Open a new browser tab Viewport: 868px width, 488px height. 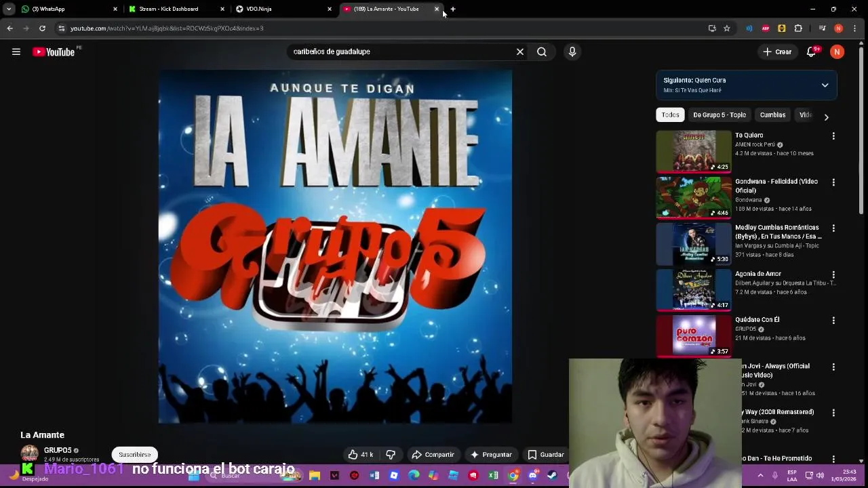tap(453, 9)
